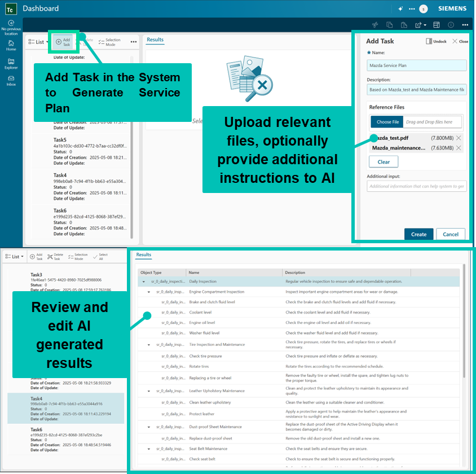
Task: Click the info icon in top-right toolbar
Action: tap(451, 25)
